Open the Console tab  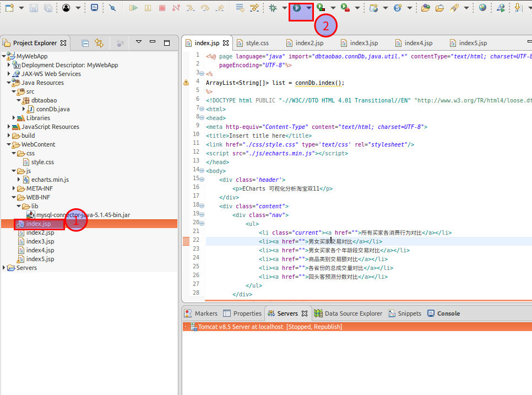pyautogui.click(x=448, y=313)
